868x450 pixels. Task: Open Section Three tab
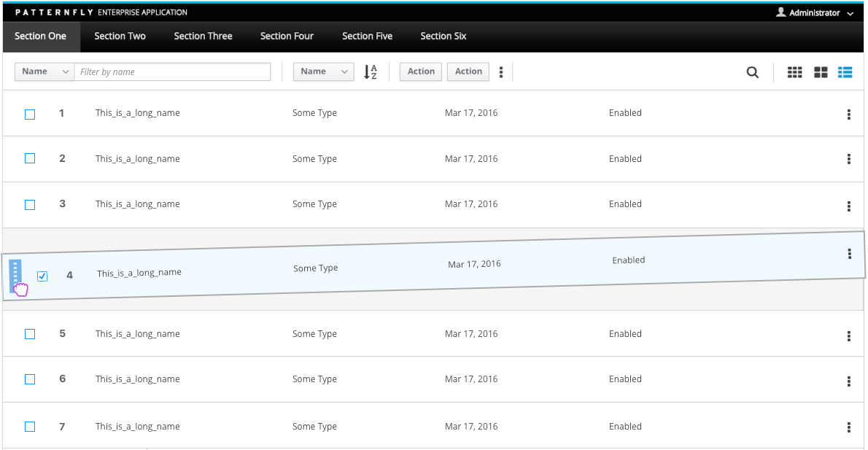204,36
